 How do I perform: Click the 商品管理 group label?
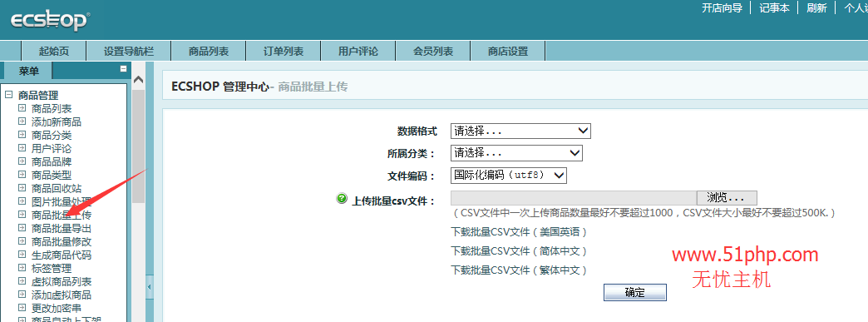point(38,96)
